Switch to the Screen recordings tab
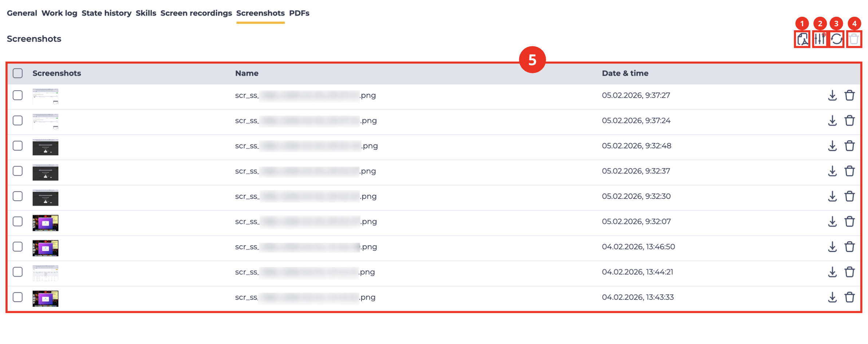 tap(196, 13)
